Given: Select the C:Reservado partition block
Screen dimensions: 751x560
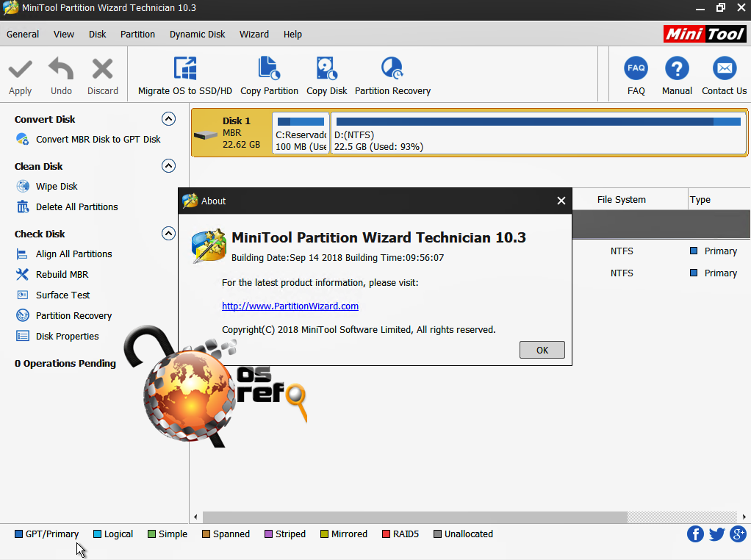Looking at the screenshot, I should [x=301, y=133].
